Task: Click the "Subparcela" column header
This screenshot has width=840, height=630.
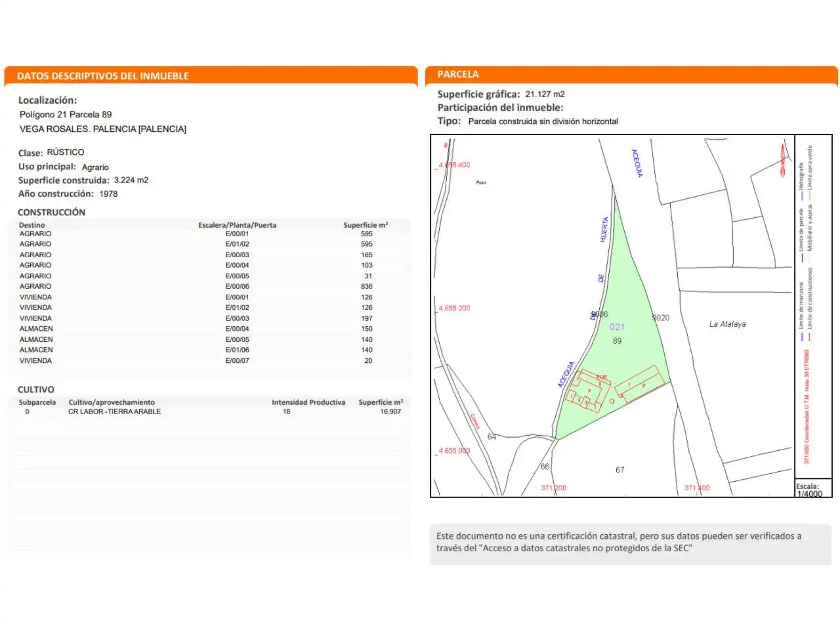Action: click(37, 402)
